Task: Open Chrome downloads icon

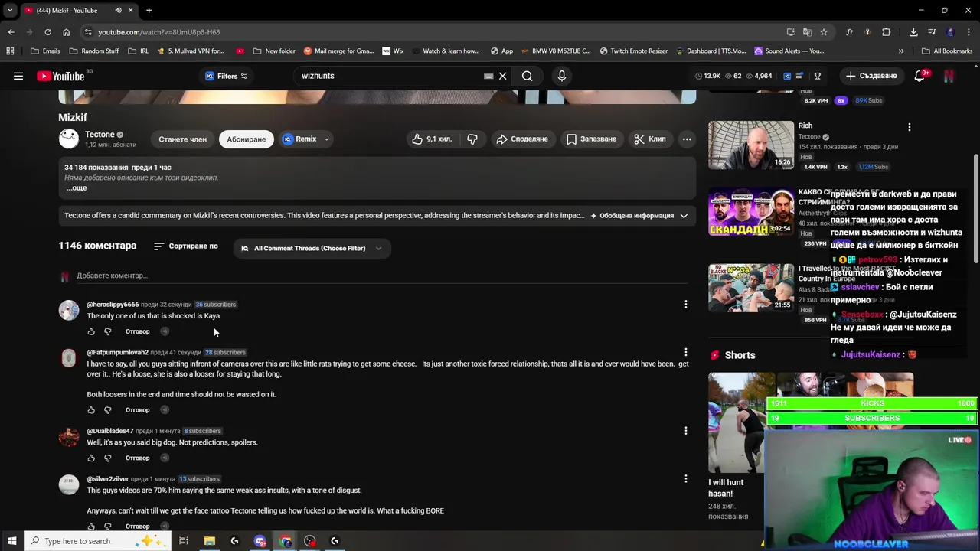Action: pos(913,32)
